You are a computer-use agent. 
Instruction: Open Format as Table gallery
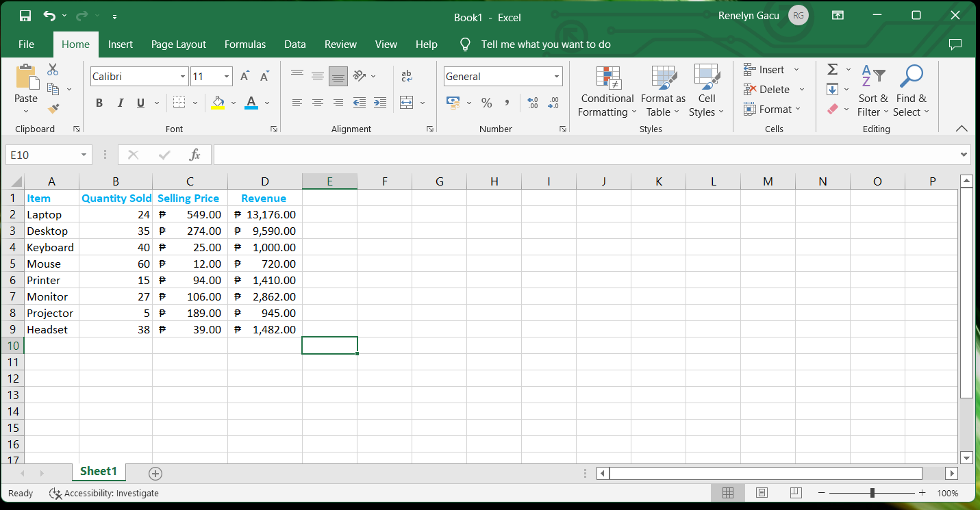pyautogui.click(x=663, y=92)
